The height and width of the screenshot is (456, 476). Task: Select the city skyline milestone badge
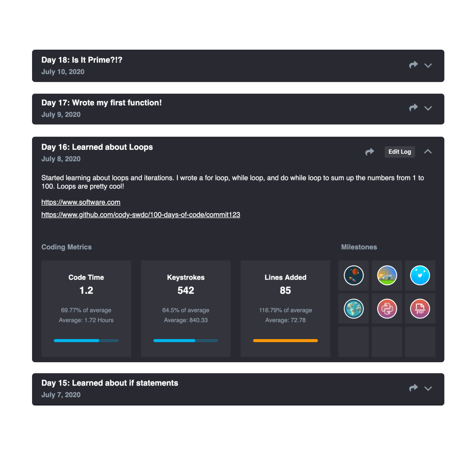[x=387, y=275]
